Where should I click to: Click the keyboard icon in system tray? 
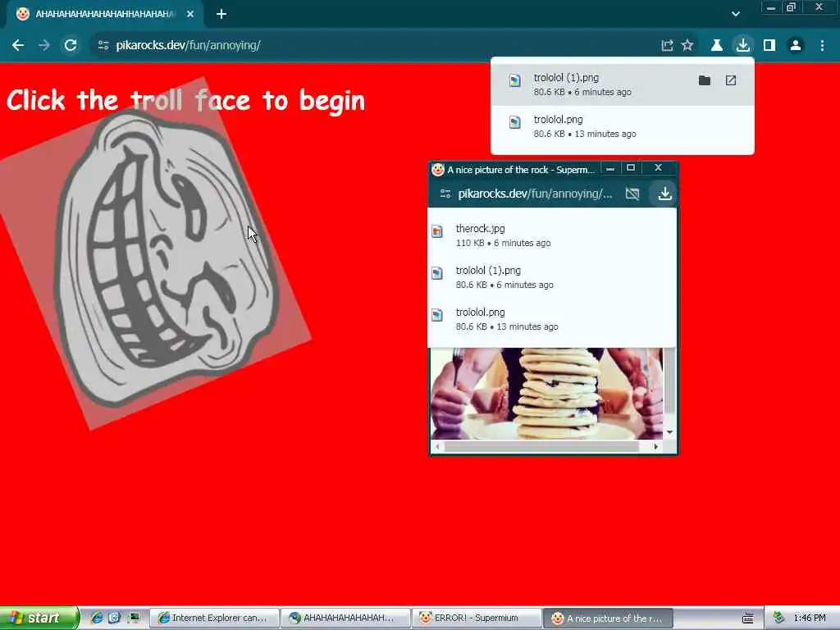point(748,619)
